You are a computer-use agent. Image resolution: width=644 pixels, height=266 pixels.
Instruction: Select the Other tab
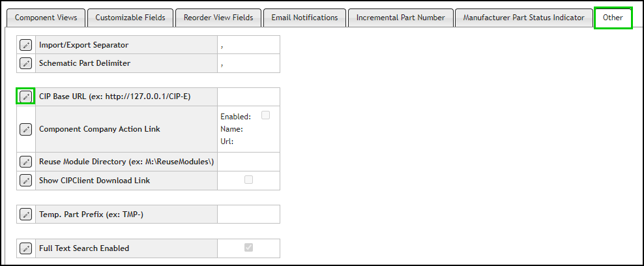tap(613, 18)
